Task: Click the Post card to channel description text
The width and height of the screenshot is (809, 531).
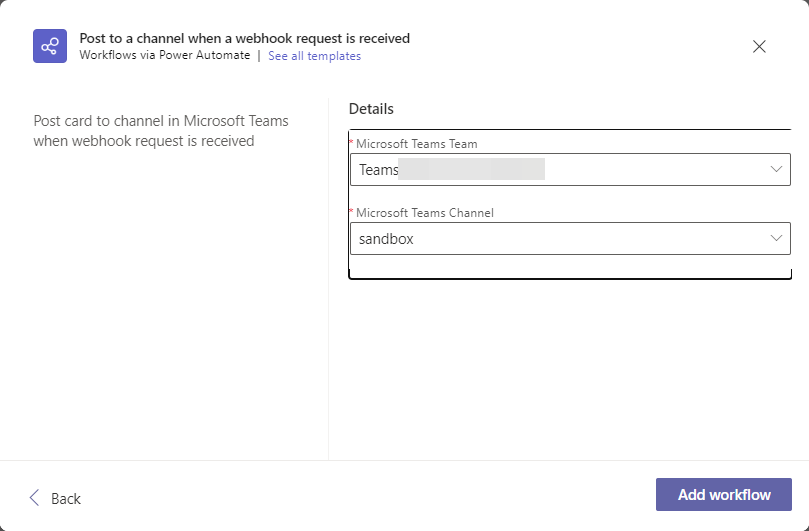Action: click(161, 131)
